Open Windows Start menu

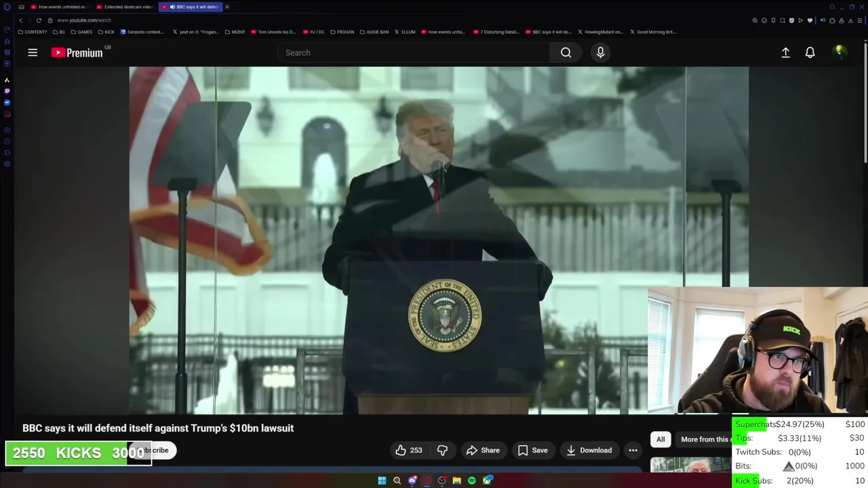pos(382,481)
